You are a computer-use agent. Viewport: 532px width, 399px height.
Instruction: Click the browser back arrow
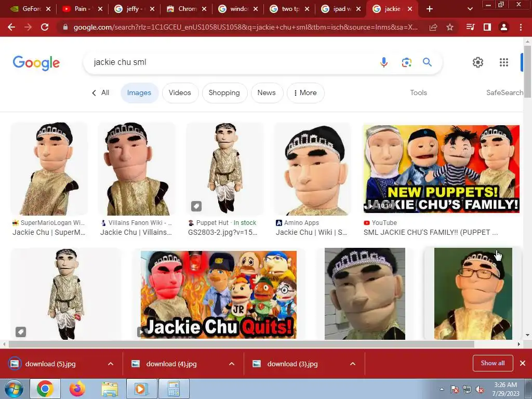coord(11,27)
